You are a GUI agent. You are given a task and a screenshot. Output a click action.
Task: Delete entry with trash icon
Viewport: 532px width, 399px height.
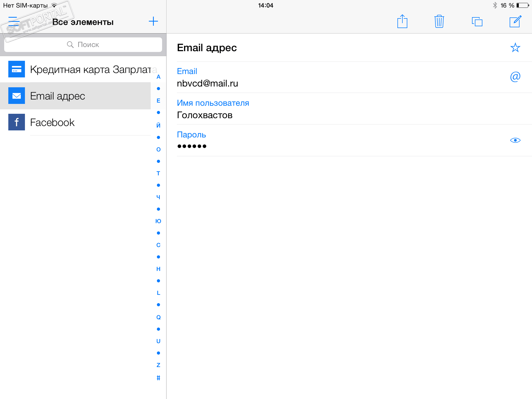pyautogui.click(x=439, y=21)
